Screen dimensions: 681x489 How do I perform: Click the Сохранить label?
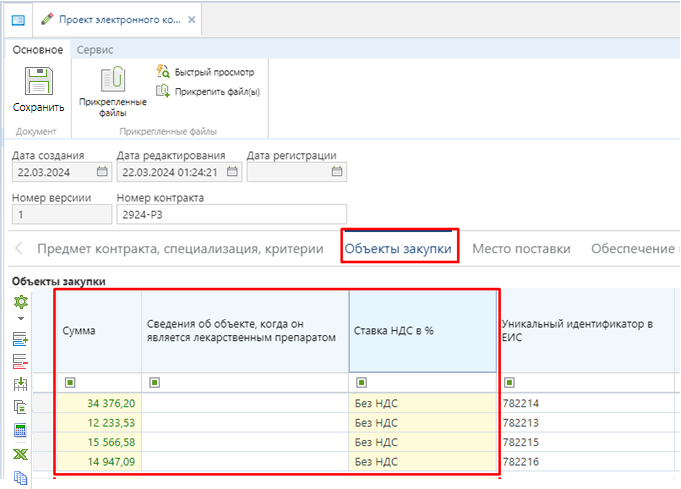39,107
